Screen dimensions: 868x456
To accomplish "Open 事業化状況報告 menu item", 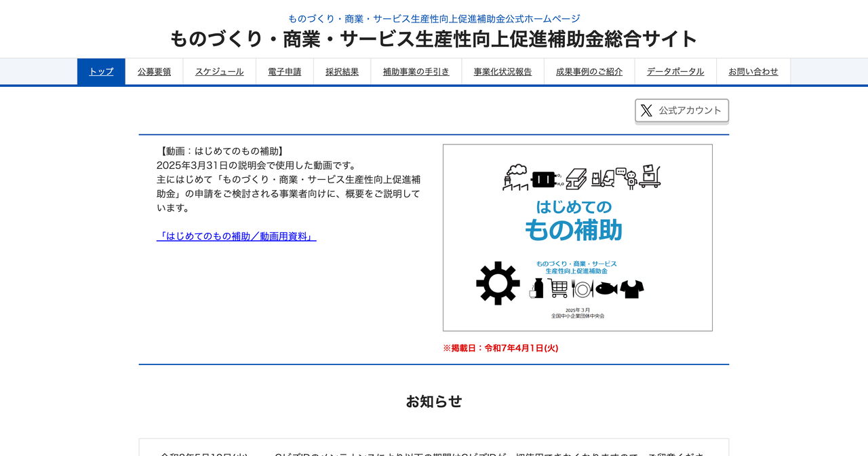I will click(502, 71).
